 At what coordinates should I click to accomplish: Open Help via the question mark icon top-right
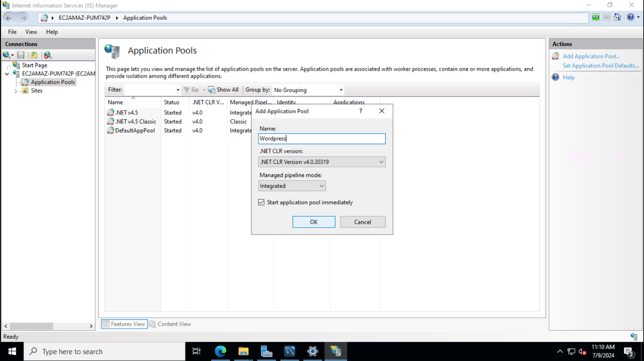(631, 17)
